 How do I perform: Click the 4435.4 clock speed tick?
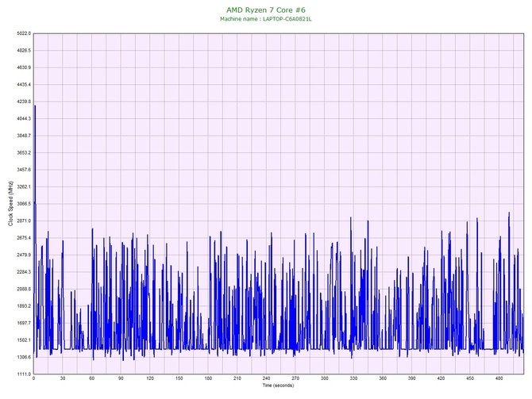24,84
